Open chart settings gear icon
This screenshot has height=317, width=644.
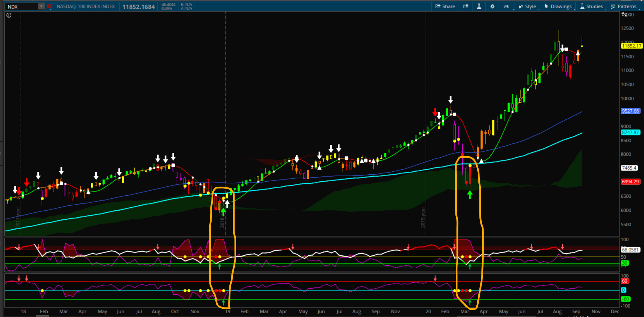pyautogui.click(x=492, y=6)
